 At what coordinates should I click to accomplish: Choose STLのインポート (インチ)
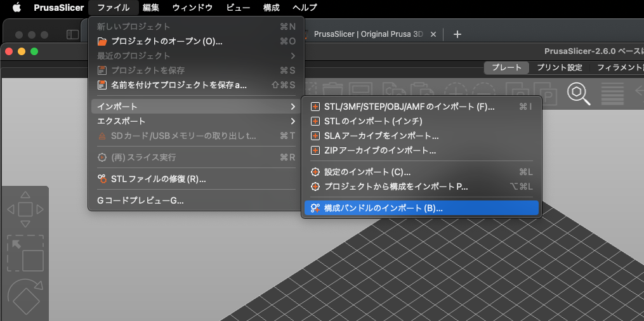421,122
